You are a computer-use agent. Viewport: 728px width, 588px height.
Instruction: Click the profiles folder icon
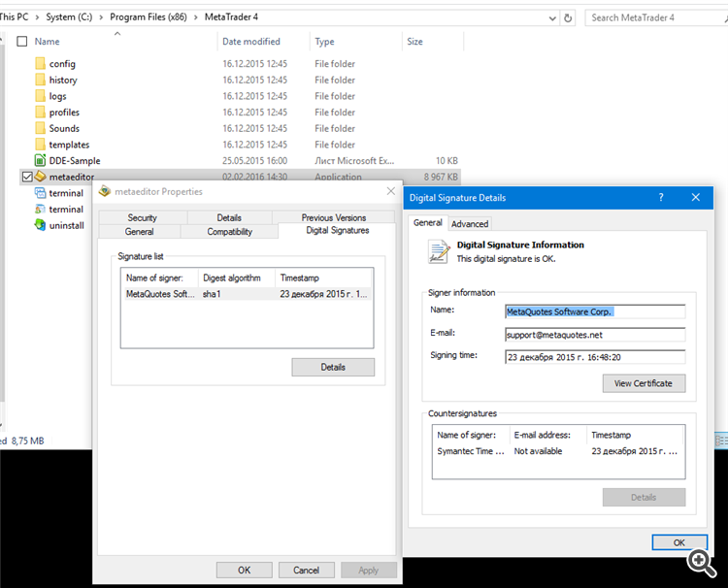[41, 112]
